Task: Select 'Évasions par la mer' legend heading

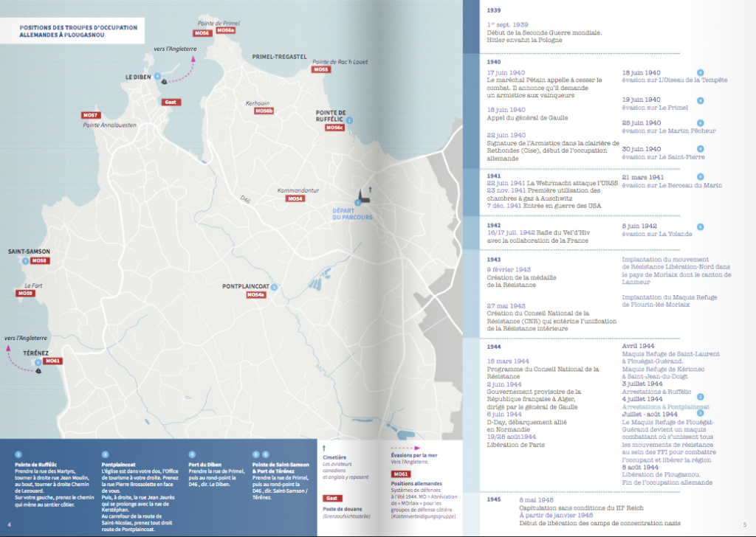Action: [414, 455]
